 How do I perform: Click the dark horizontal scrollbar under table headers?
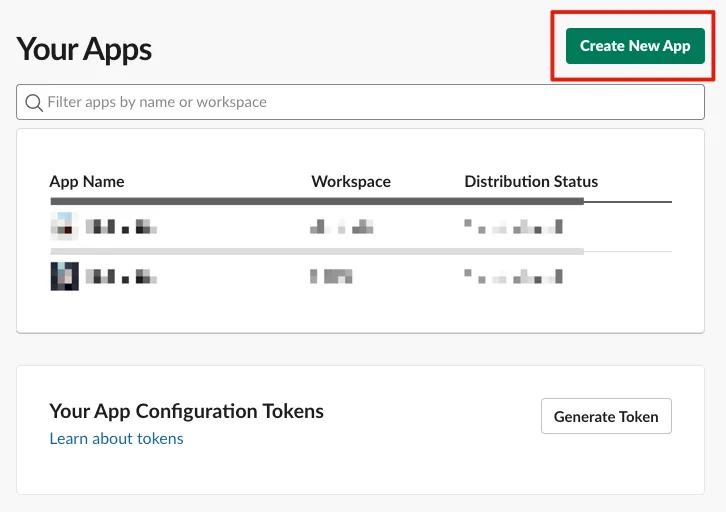click(316, 201)
